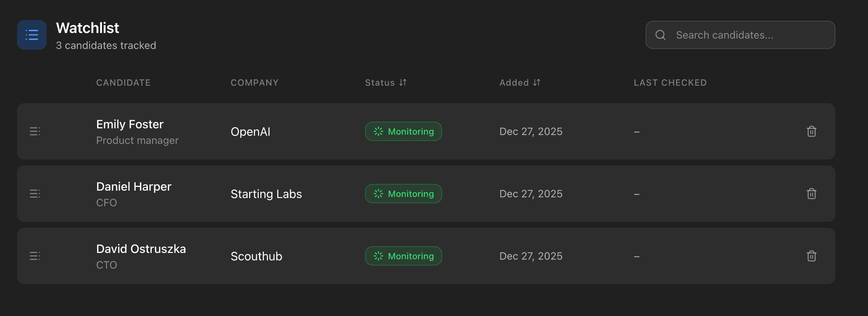Click the spinner icon in Emily Foster's status badge
The width and height of the screenshot is (868, 316).
pos(378,131)
